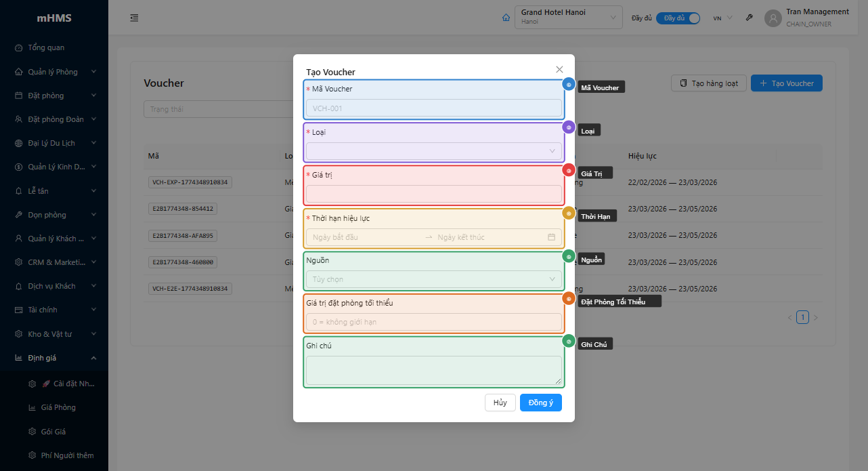Click the user avatar icon

click(773, 18)
